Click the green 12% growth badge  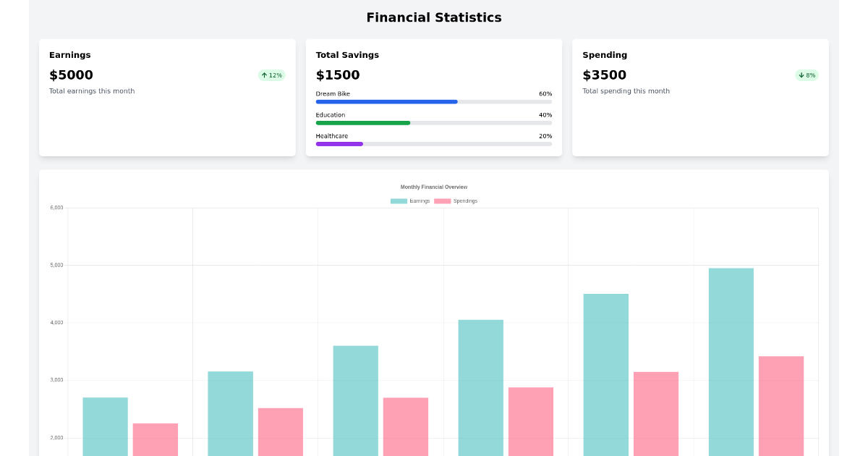(271, 75)
